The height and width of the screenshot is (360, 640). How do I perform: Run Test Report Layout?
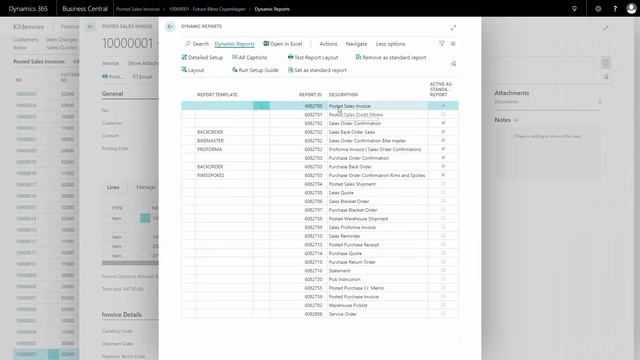(313, 58)
